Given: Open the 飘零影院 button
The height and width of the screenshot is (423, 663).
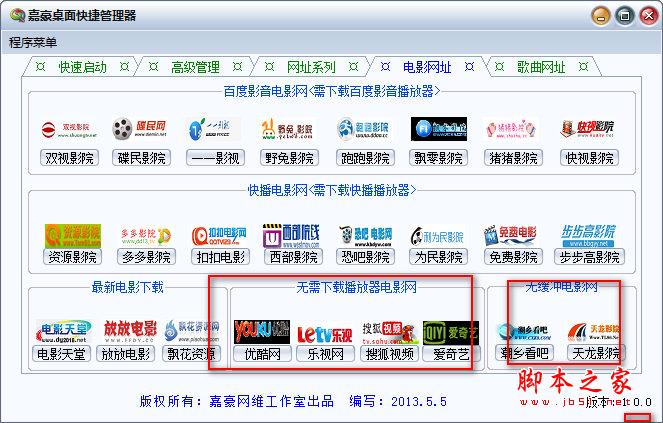Looking at the screenshot, I should pos(438,158).
